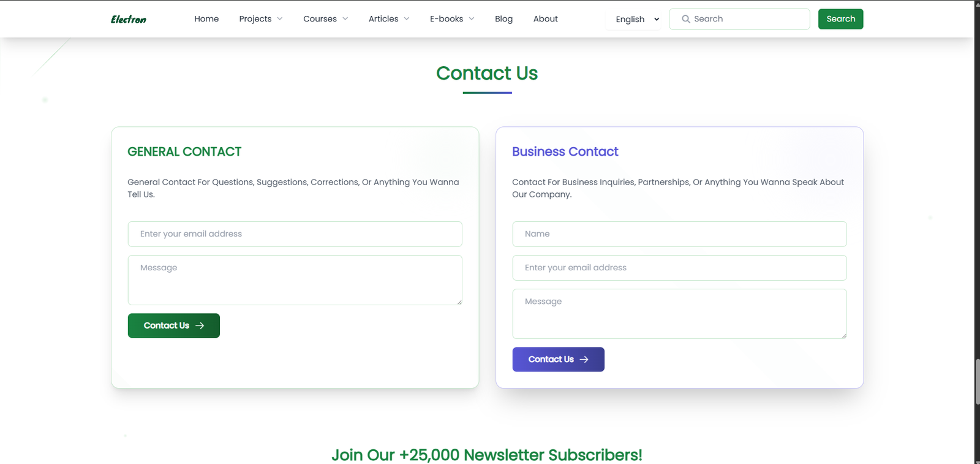Focus the Business Contact Message textarea
980x464 pixels.
679,314
